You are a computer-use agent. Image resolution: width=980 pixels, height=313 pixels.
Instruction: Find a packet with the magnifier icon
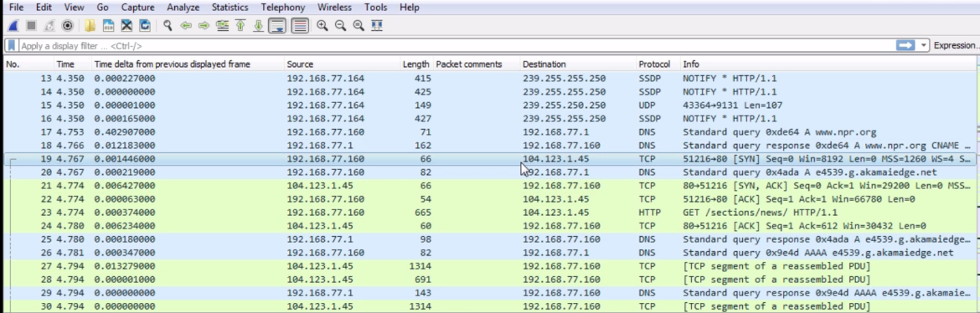click(x=168, y=26)
